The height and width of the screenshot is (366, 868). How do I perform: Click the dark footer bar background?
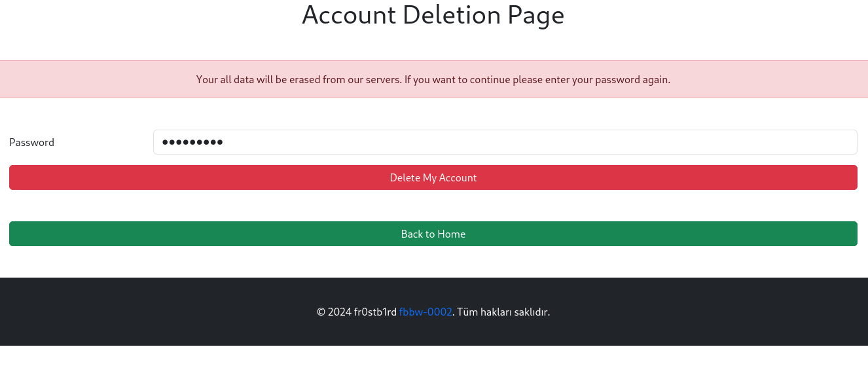point(131,312)
